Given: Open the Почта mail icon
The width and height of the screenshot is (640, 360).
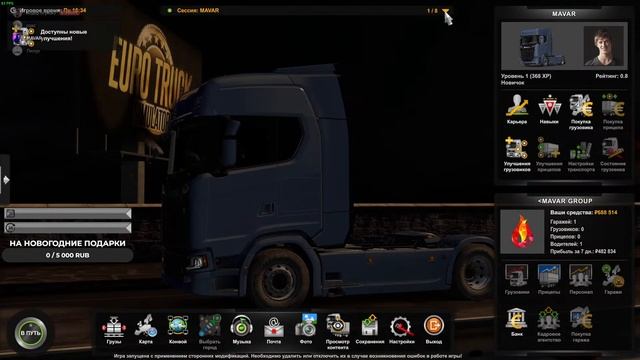Looking at the screenshot, I should (x=273, y=330).
